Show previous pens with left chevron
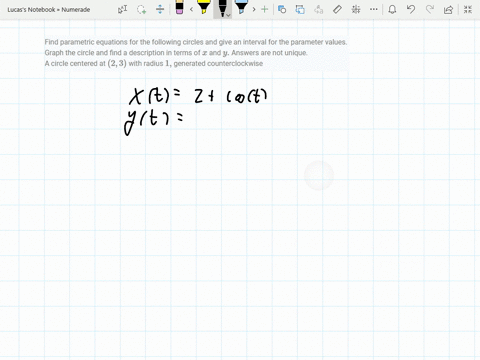This screenshot has width=480, height=360. coord(191,9)
